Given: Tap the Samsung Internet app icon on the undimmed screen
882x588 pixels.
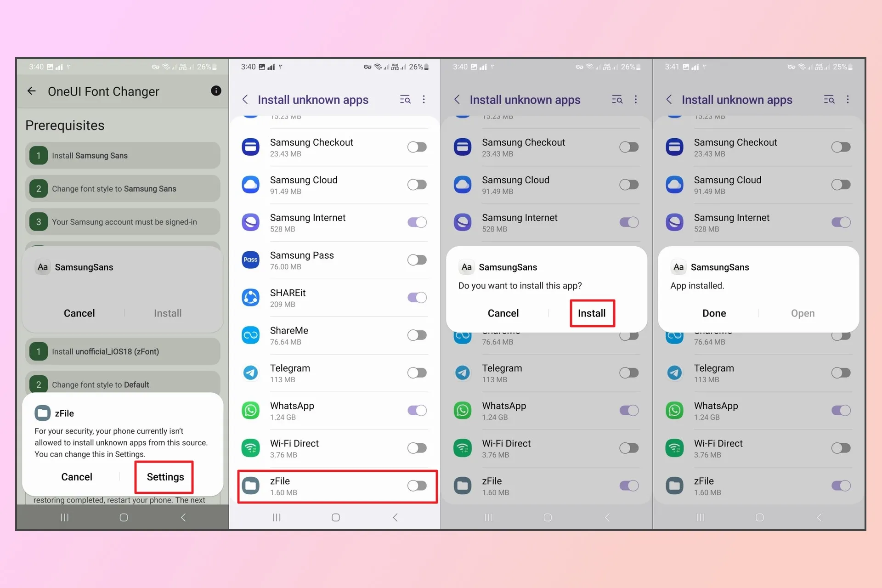Looking at the screenshot, I should (251, 222).
